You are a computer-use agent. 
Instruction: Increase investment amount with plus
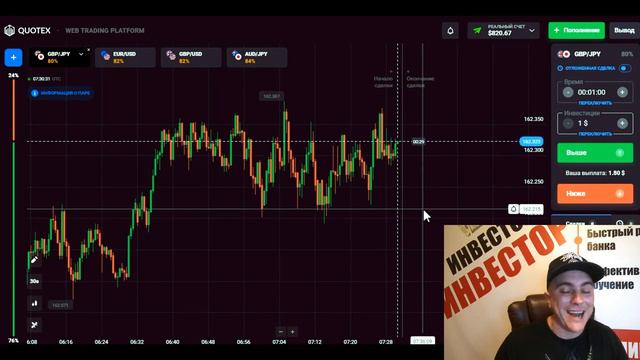[x=622, y=123]
